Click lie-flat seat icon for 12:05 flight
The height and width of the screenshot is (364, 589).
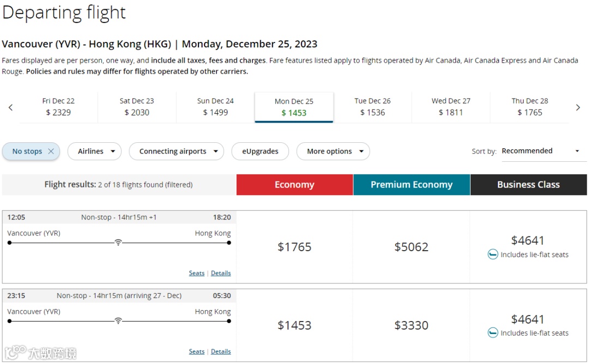coord(492,254)
